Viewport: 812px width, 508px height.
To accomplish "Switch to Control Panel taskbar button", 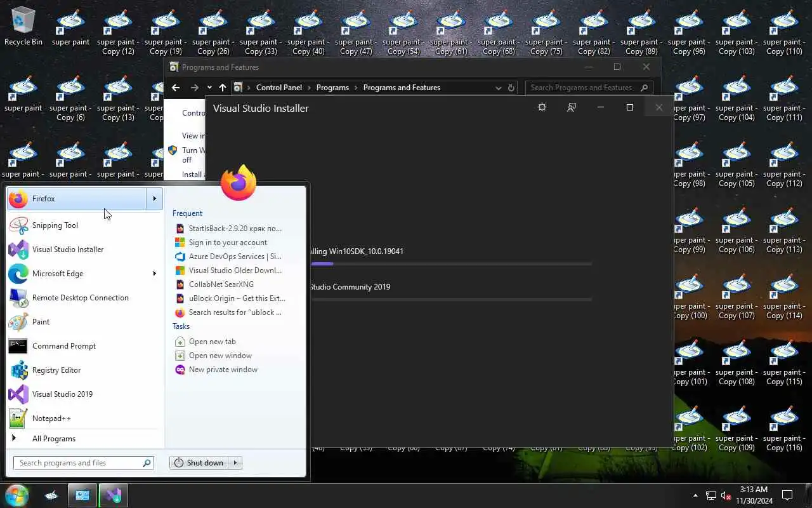I will click(x=82, y=495).
